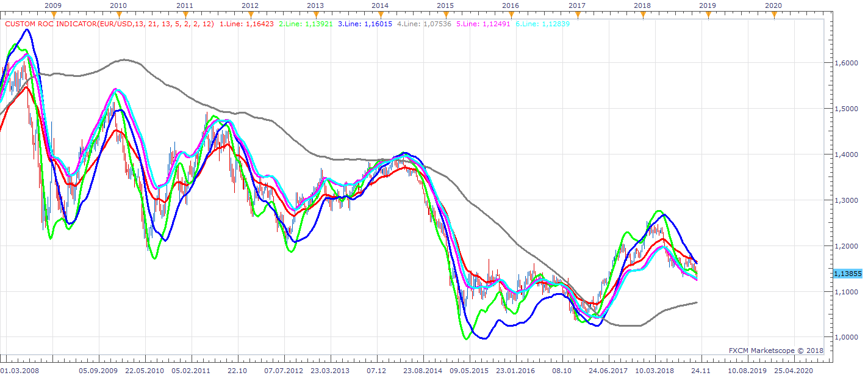Viewport: 868px width, 378px height.
Task: Click the cyan 6.Line: 1,12839 legend
Action: coord(542,24)
